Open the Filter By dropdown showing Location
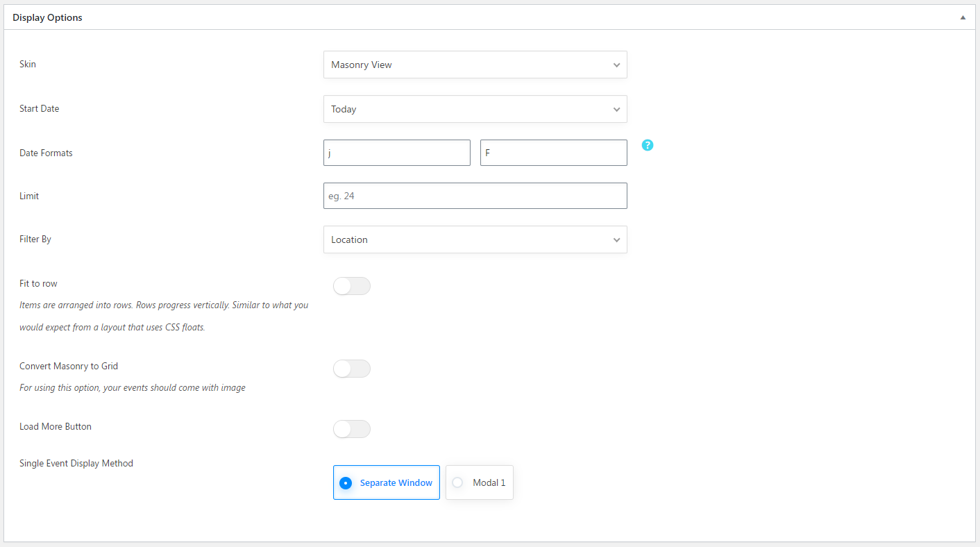 [475, 239]
